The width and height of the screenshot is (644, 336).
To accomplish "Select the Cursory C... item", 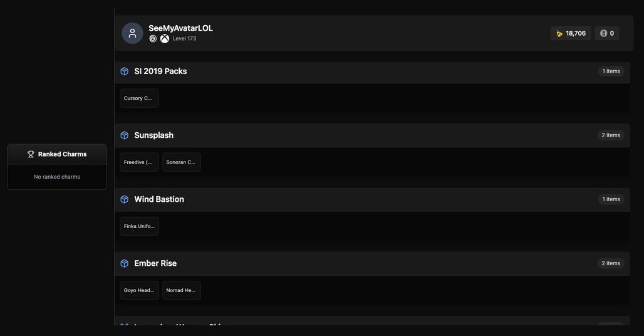I will [139, 98].
